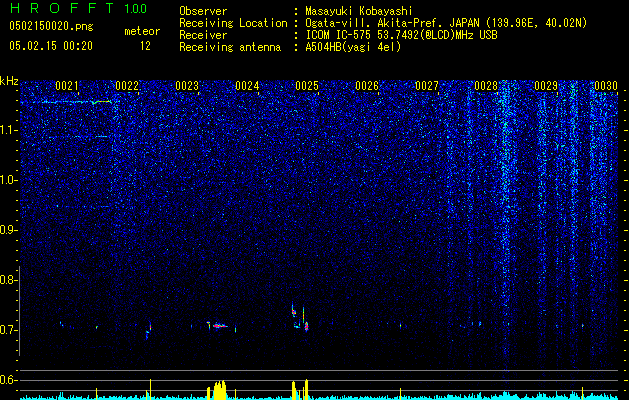Click the yellow power spike below 0025
Image resolution: width=629 pixels, height=400 pixels.
(306, 389)
